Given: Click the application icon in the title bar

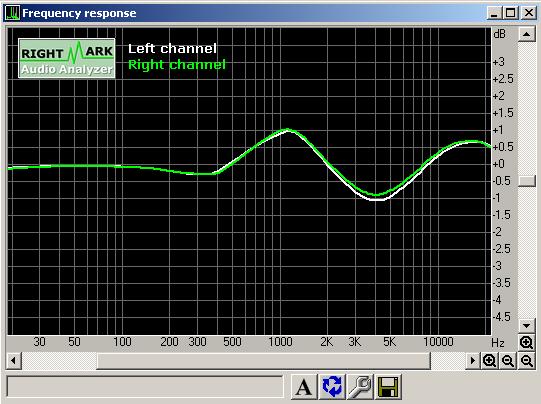Looking at the screenshot, I should (x=12, y=13).
